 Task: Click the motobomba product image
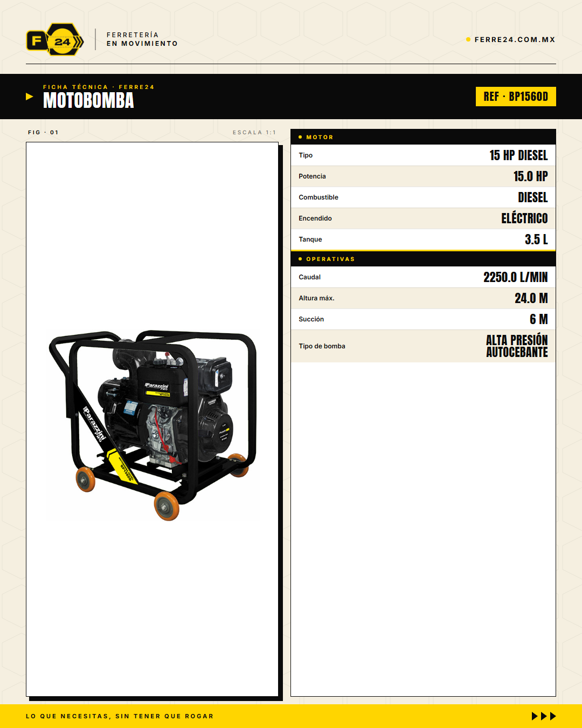click(153, 425)
